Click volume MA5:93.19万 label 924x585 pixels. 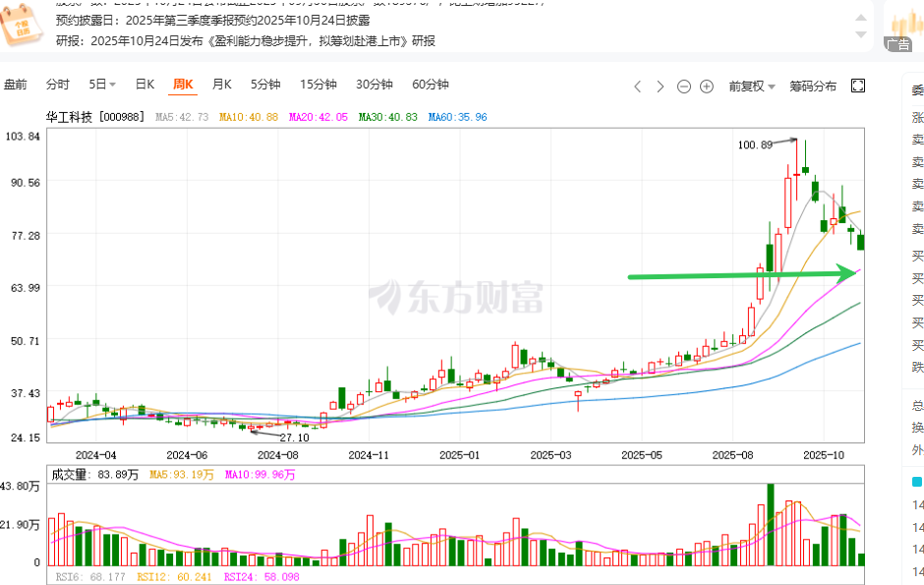182,475
